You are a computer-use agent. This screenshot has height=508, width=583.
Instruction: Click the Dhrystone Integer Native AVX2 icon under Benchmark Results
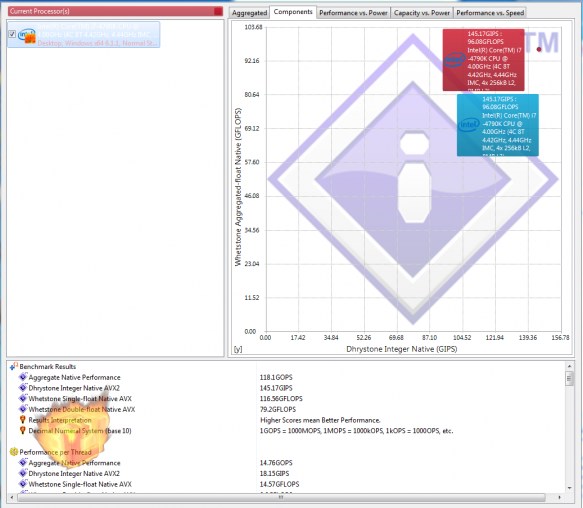click(23, 388)
